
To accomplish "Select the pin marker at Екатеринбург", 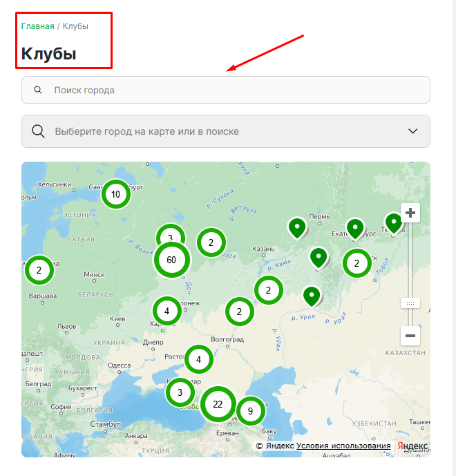I will click(x=355, y=229).
